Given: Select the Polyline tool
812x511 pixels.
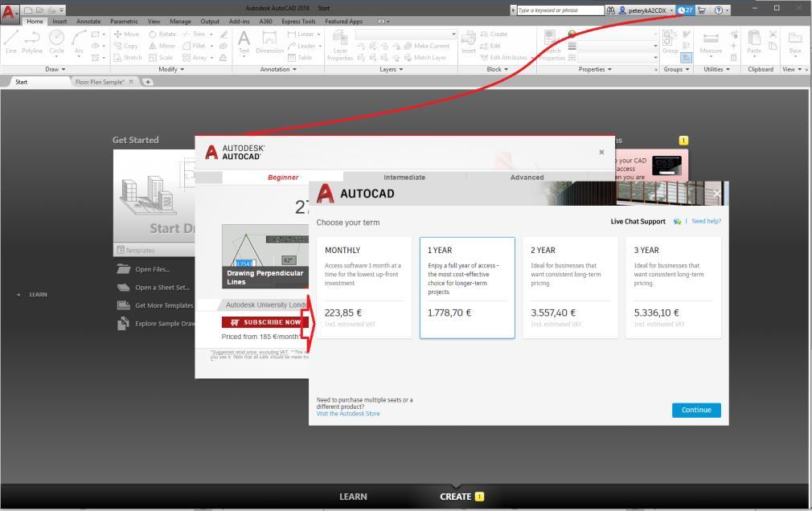Looking at the screenshot, I should tap(32, 42).
